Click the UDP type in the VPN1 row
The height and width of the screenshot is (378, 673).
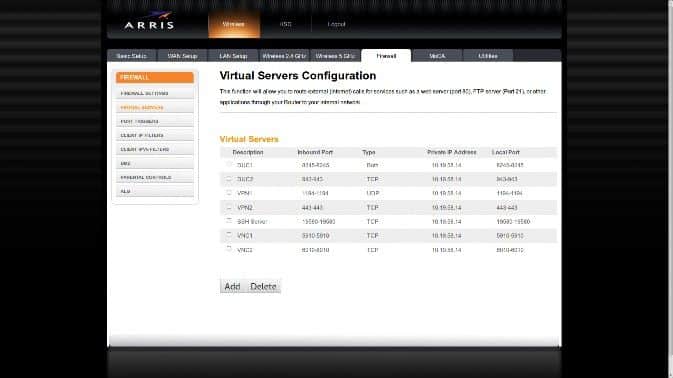(x=373, y=194)
